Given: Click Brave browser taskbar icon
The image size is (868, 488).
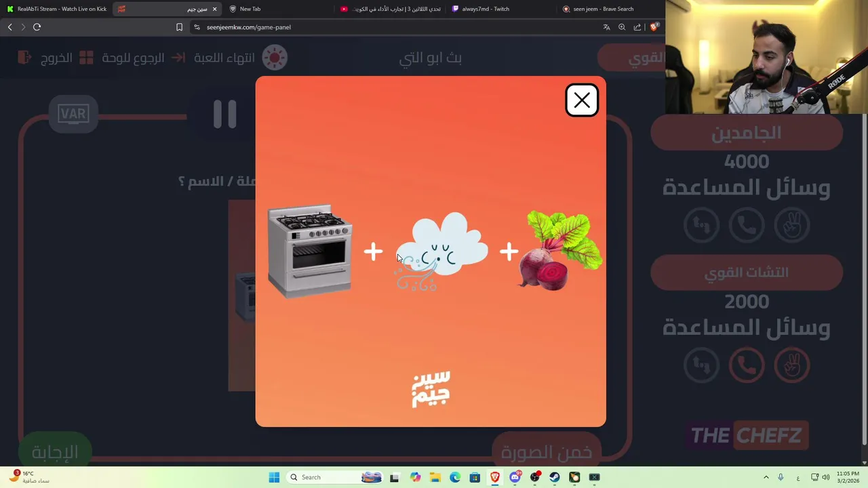Looking at the screenshot, I should click(x=495, y=477).
